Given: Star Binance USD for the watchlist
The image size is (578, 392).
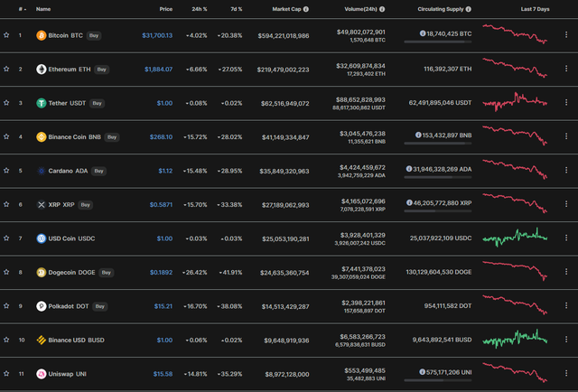Looking at the screenshot, I should (6, 340).
